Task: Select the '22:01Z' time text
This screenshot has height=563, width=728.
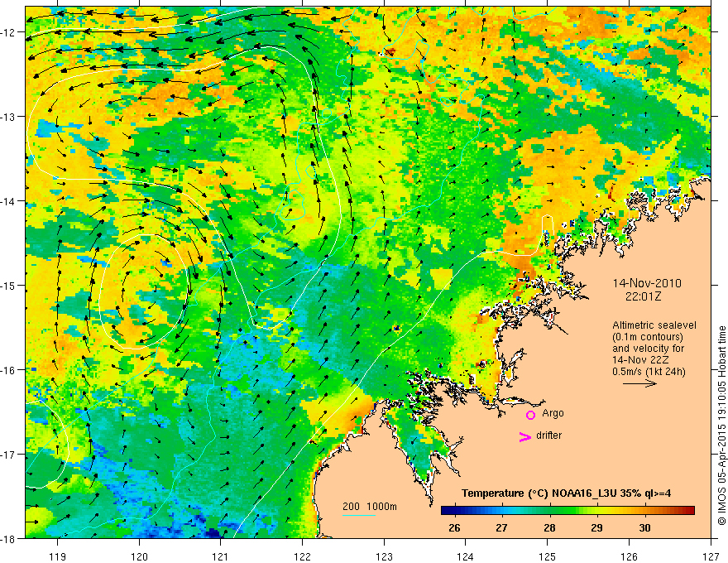Action: 643,296
